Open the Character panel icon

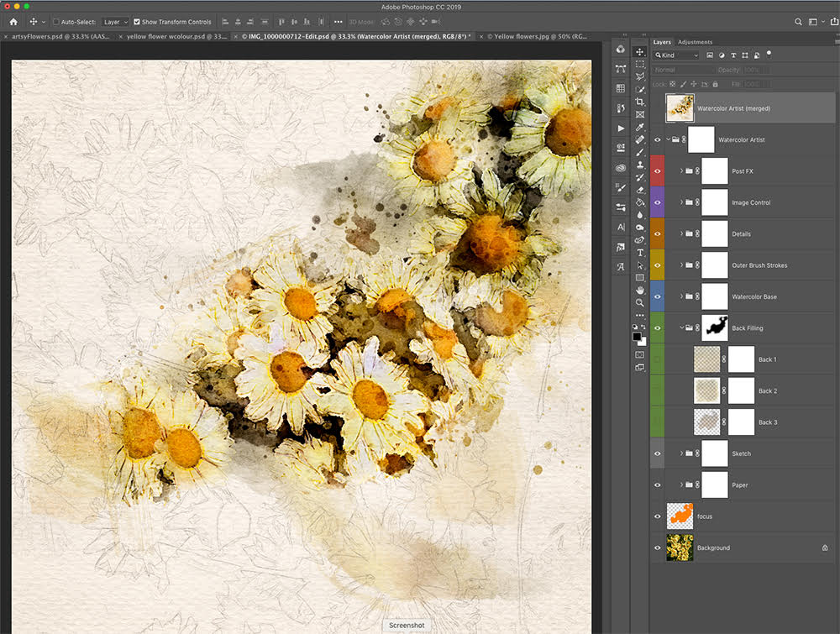pyautogui.click(x=621, y=227)
